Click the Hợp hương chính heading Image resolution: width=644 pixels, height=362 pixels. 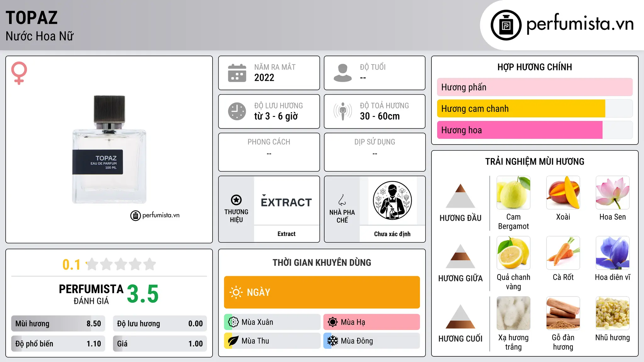click(535, 67)
